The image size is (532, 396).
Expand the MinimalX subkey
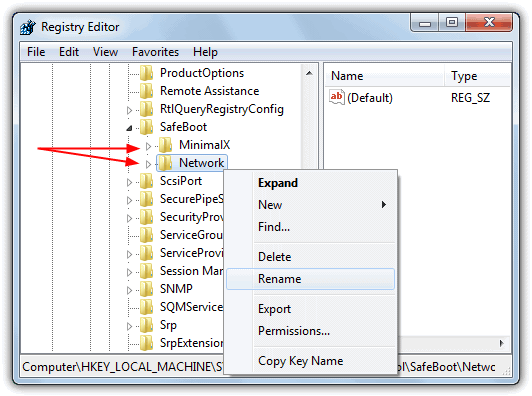(x=148, y=146)
